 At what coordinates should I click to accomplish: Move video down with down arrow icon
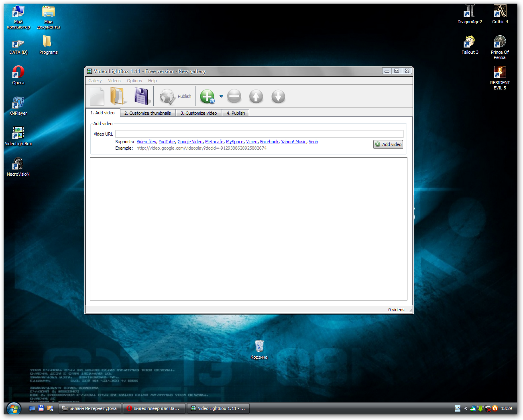point(278,97)
